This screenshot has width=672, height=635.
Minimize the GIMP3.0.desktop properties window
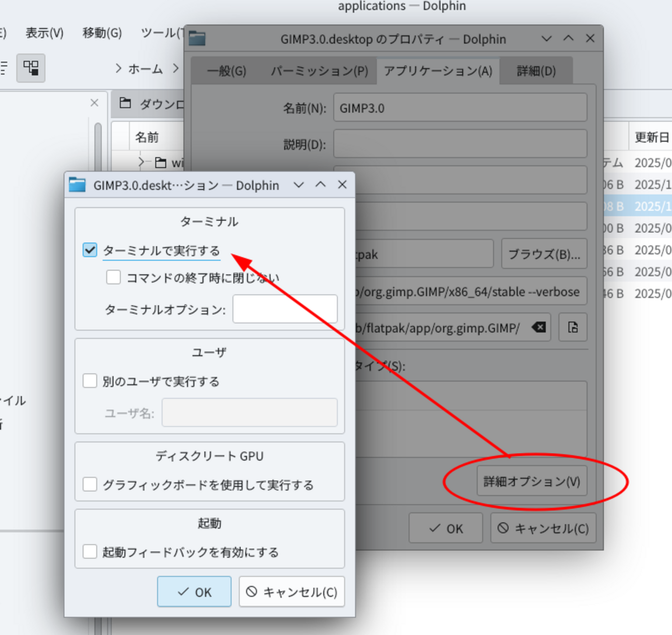tap(546, 38)
